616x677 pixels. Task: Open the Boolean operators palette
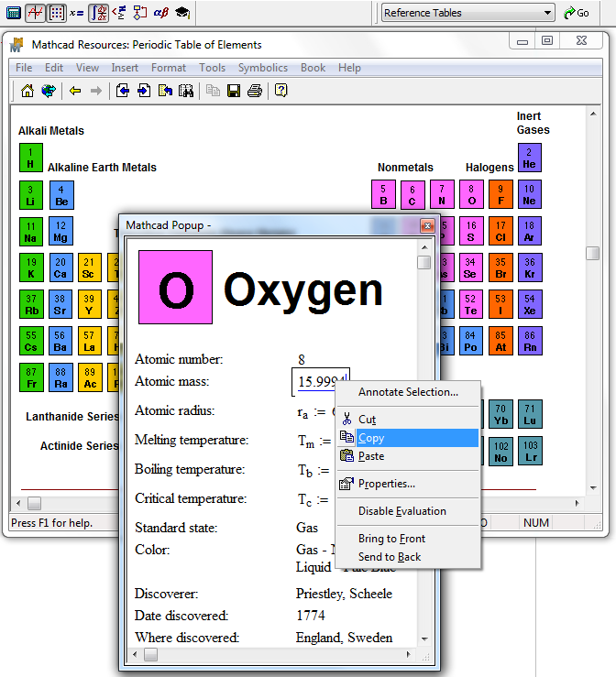119,13
